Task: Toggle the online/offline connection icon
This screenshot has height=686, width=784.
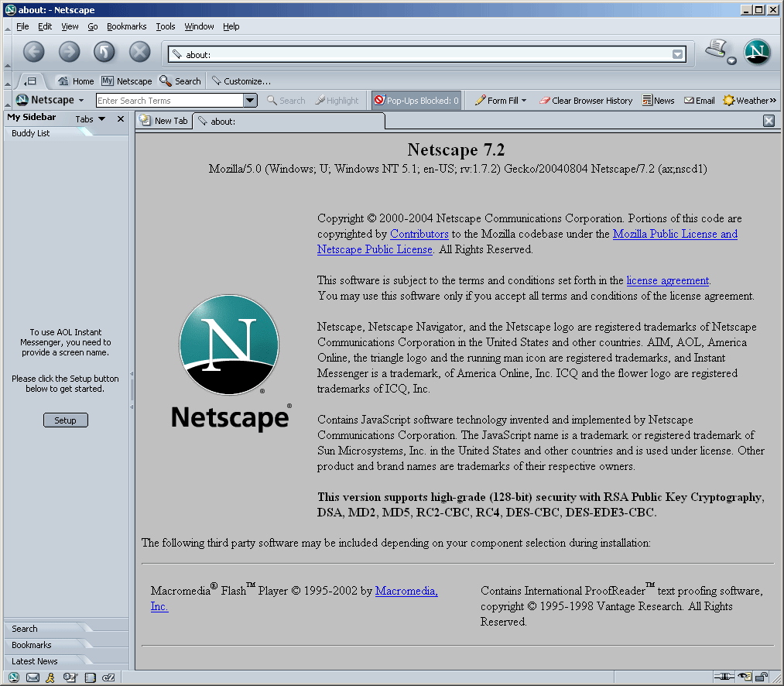Action: (x=724, y=677)
